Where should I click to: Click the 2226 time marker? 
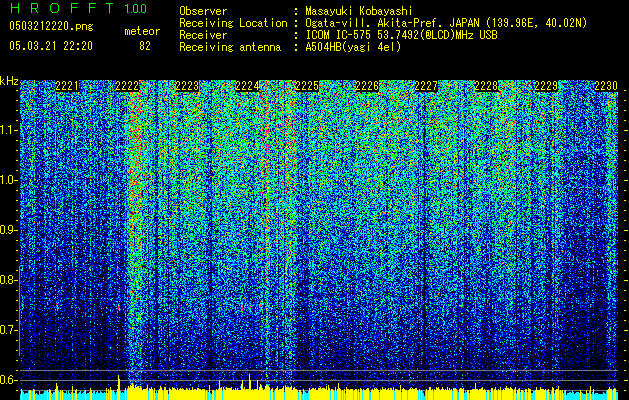(x=367, y=86)
